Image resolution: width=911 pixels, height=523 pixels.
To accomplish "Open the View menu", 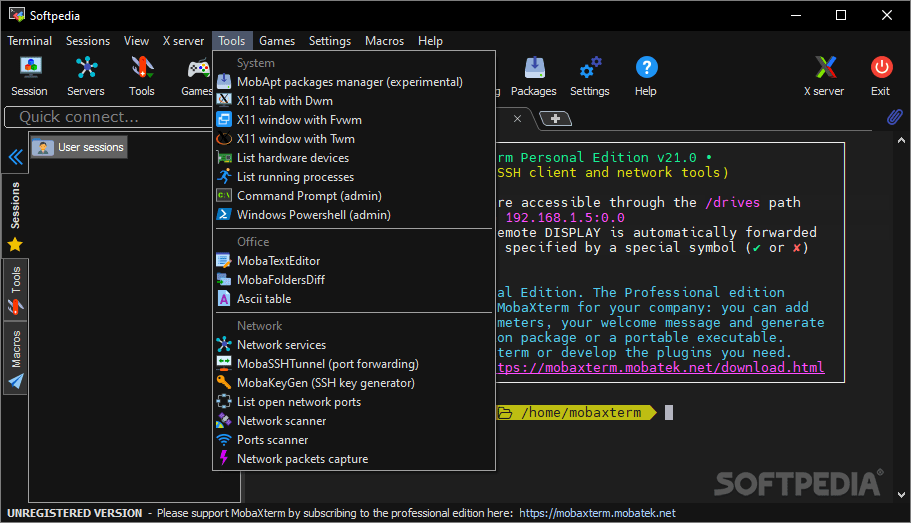I will [x=136, y=41].
